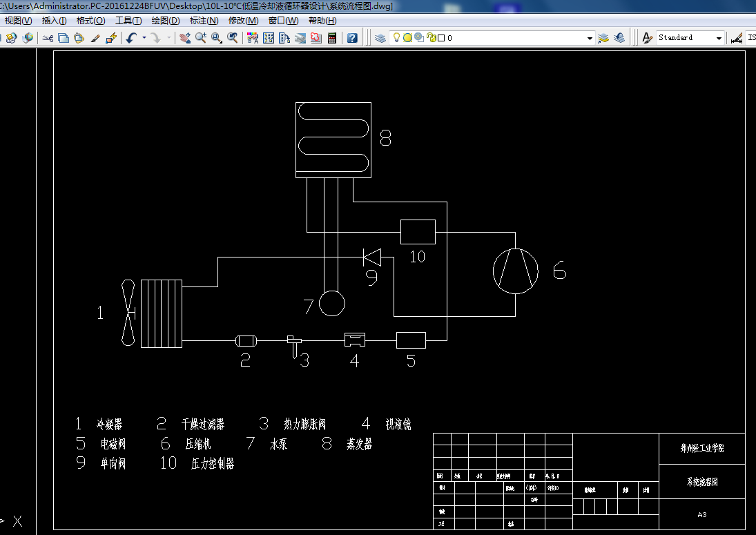This screenshot has width=756, height=535.
Task: Click the Undo arrow icon
Action: point(131,38)
